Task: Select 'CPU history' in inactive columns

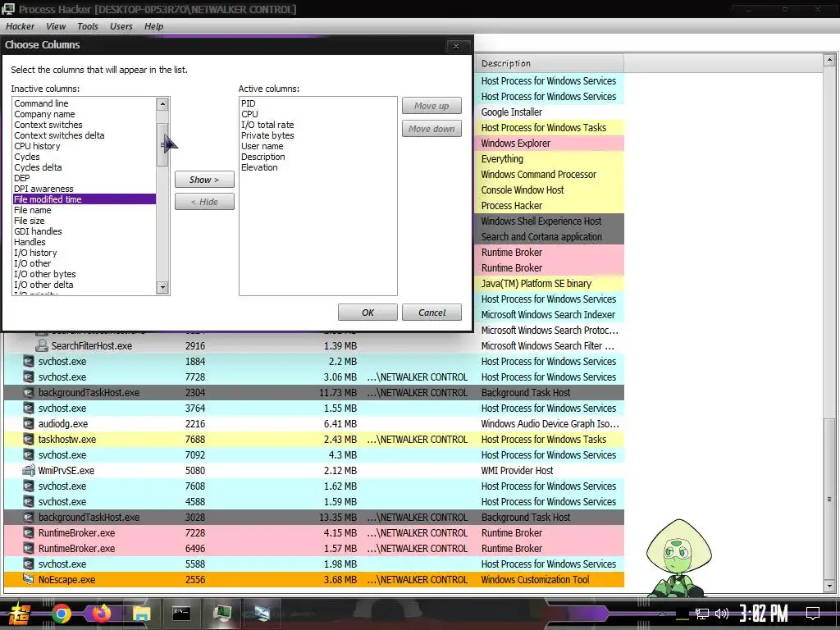Action: point(37,146)
